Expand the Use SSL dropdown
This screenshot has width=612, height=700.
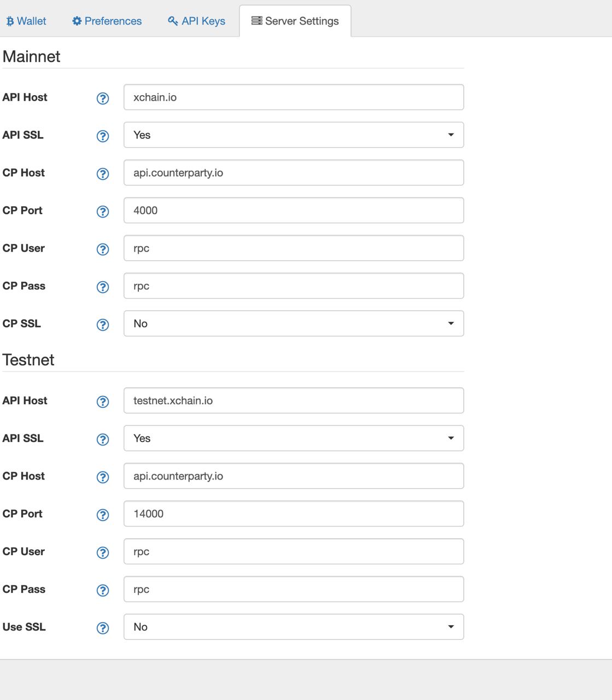(x=294, y=627)
